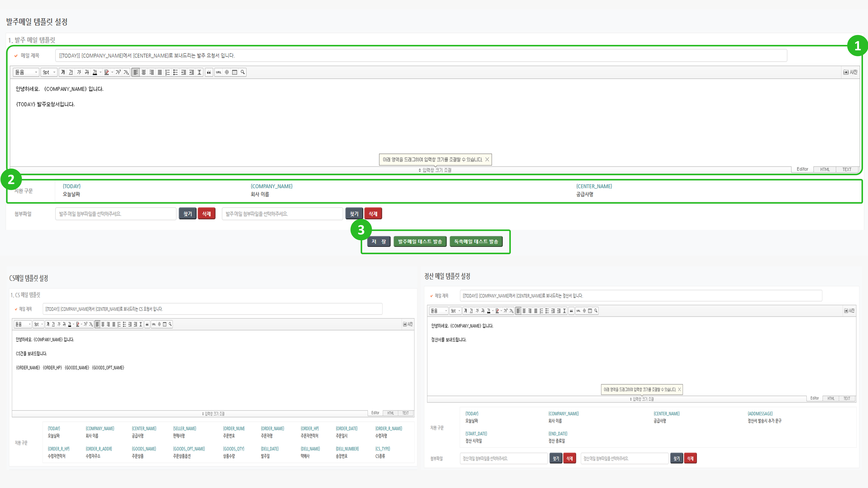Click the 저장 save button

point(378,241)
